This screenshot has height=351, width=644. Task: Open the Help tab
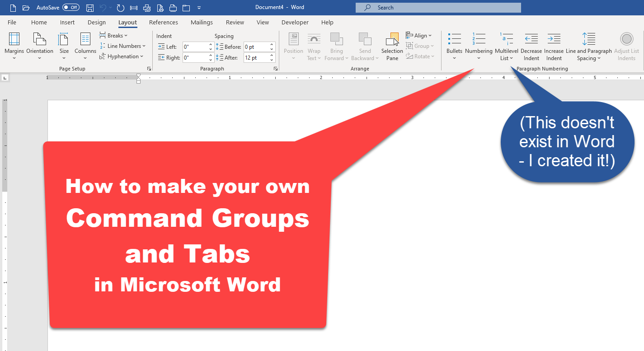[x=327, y=22]
